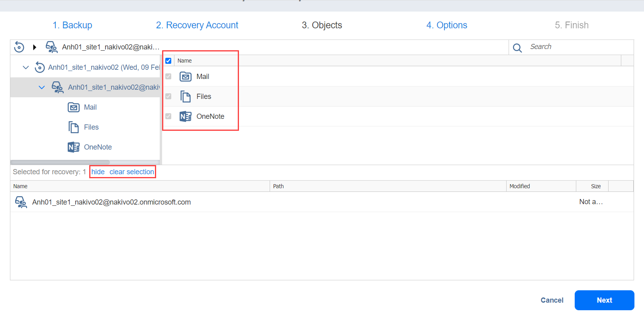This screenshot has height=319, width=644.
Task: Toggle the select-all Name header checkbox
Action: click(x=168, y=61)
